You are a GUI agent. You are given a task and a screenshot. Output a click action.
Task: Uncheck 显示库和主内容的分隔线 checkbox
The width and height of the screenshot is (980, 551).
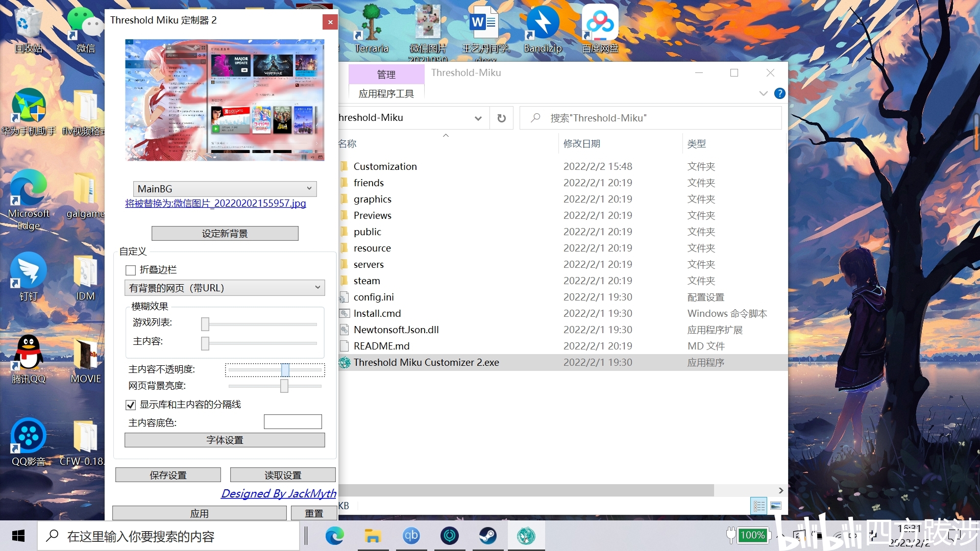pos(131,405)
